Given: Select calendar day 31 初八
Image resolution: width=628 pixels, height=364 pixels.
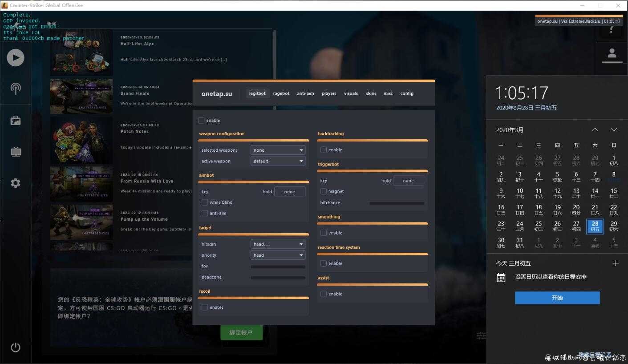Looking at the screenshot, I should tap(519, 243).
